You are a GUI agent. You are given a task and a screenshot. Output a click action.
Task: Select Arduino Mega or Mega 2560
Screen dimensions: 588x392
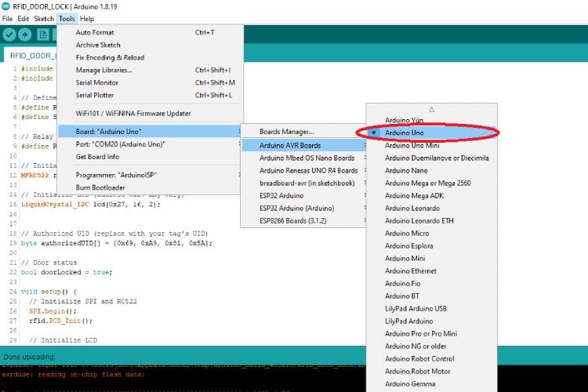[432, 183]
